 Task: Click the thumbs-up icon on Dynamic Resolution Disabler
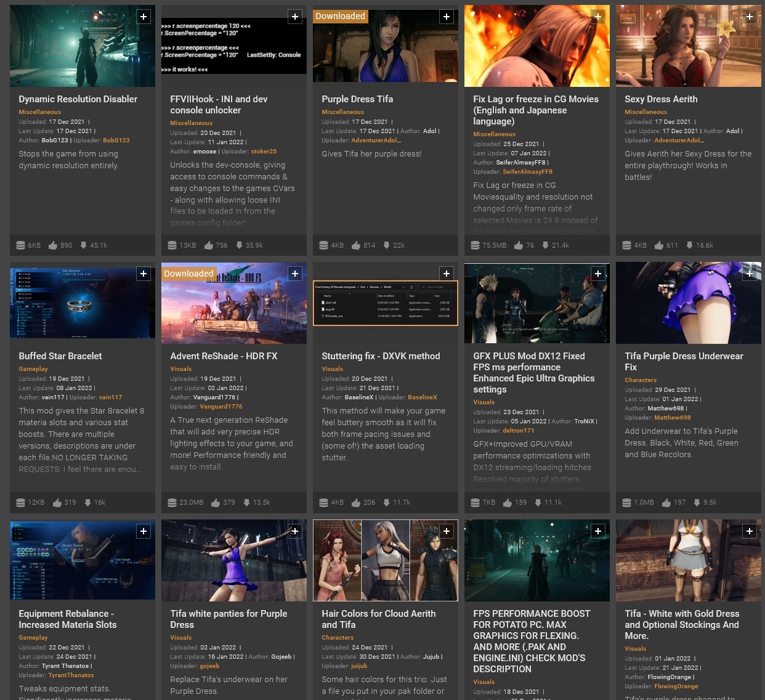[x=53, y=245]
